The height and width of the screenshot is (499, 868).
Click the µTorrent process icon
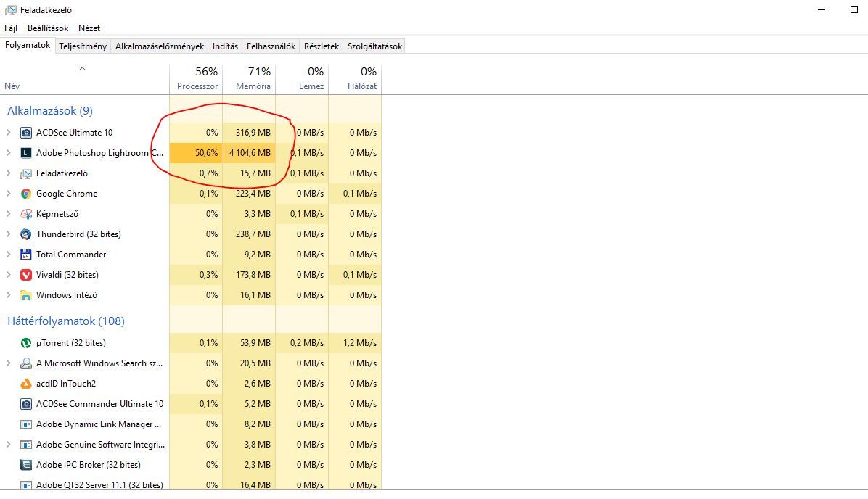[26, 343]
